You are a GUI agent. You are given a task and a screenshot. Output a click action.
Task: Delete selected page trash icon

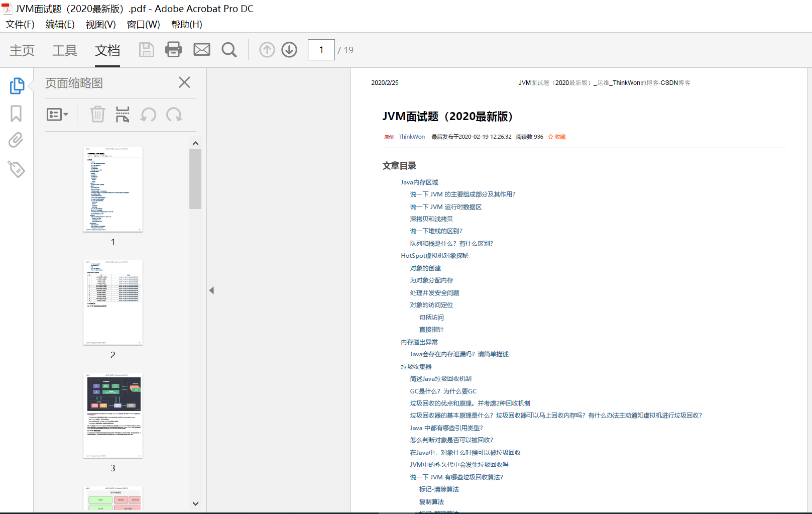coord(97,115)
